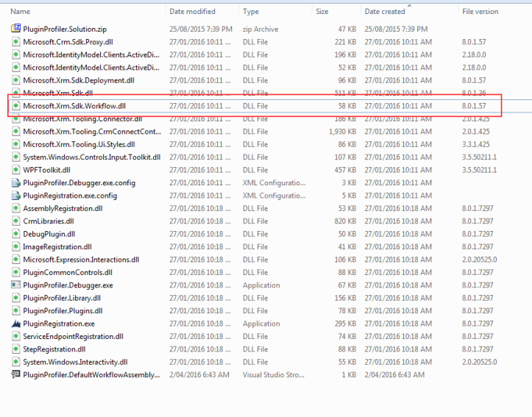Image resolution: width=532 pixels, height=417 pixels.
Task: Click the '47 KB' size cell
Action: (347, 29)
